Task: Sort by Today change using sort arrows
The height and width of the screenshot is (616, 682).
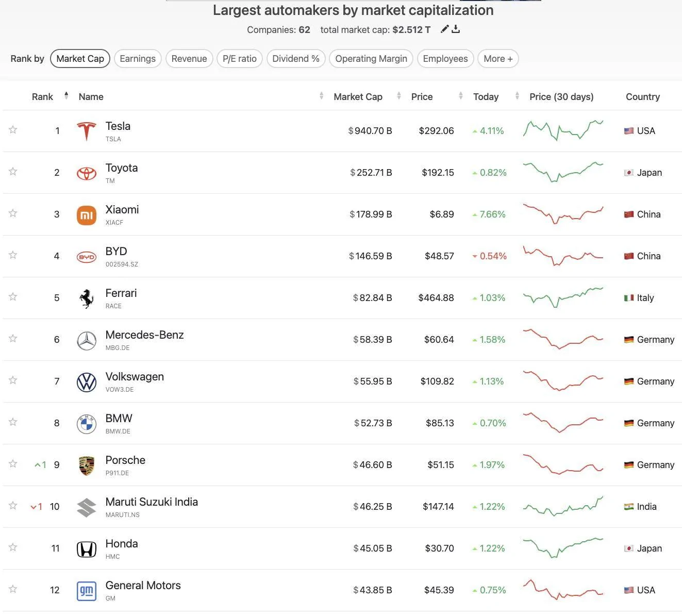Action: [517, 95]
